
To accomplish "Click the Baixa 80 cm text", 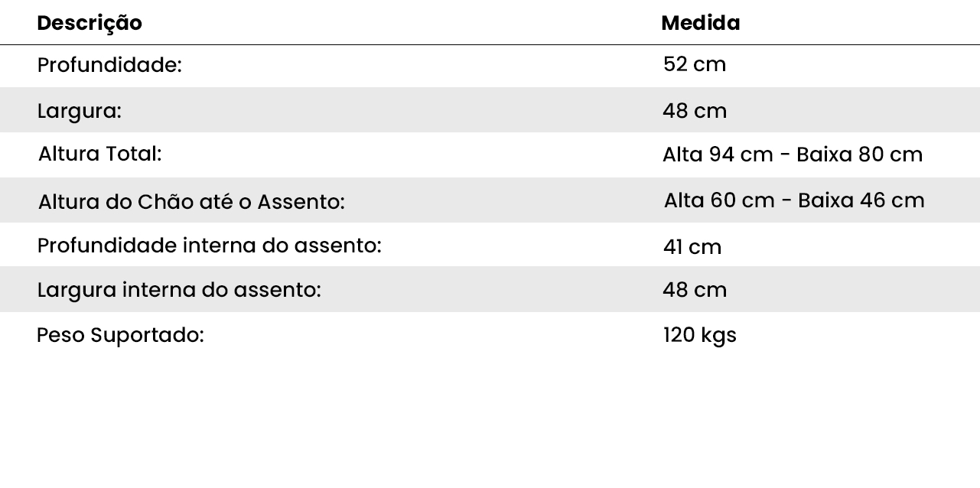I will click(x=859, y=155).
